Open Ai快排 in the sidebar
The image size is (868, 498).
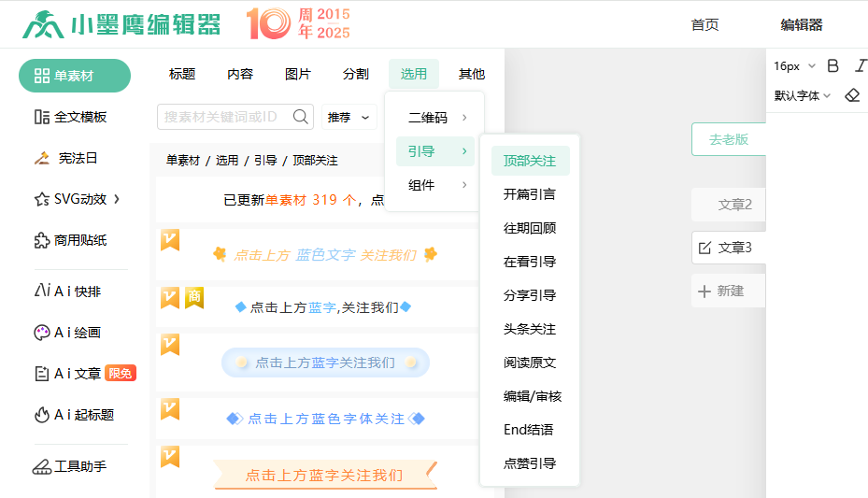pyautogui.click(x=67, y=292)
